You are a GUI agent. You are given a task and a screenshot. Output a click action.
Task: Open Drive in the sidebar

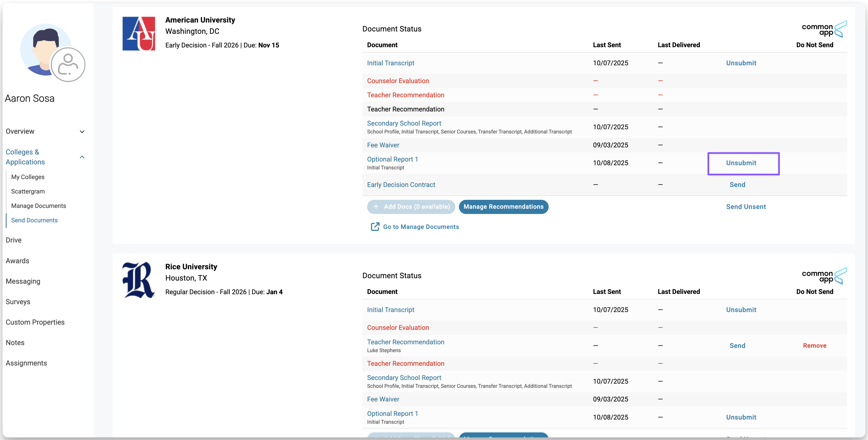point(13,240)
